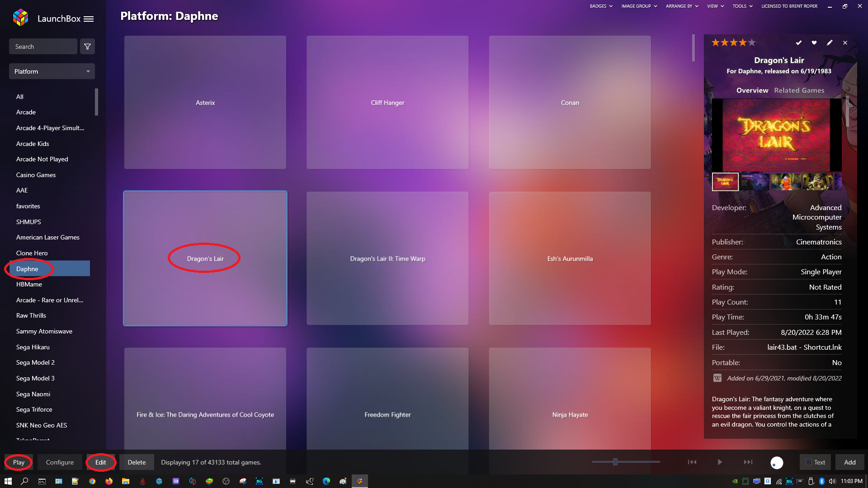Open the search filter funnel icon

88,47
